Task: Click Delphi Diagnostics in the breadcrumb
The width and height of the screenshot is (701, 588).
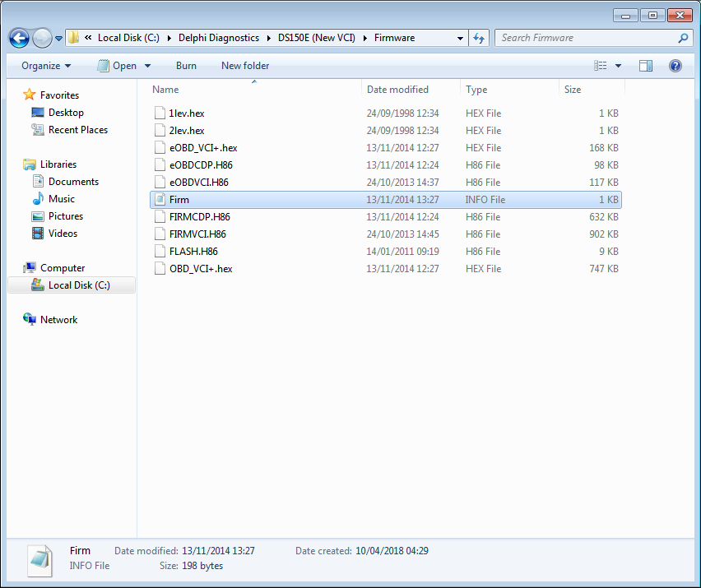Action: 219,38
